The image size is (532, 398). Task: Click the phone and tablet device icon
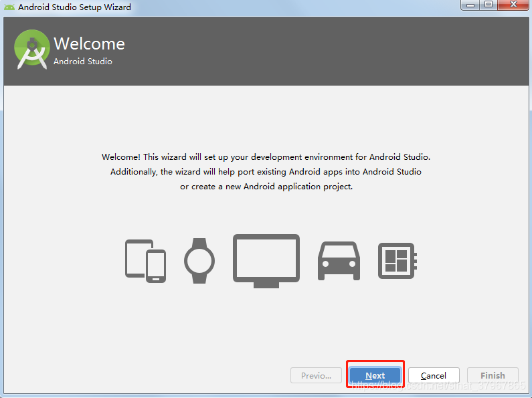[146, 261]
